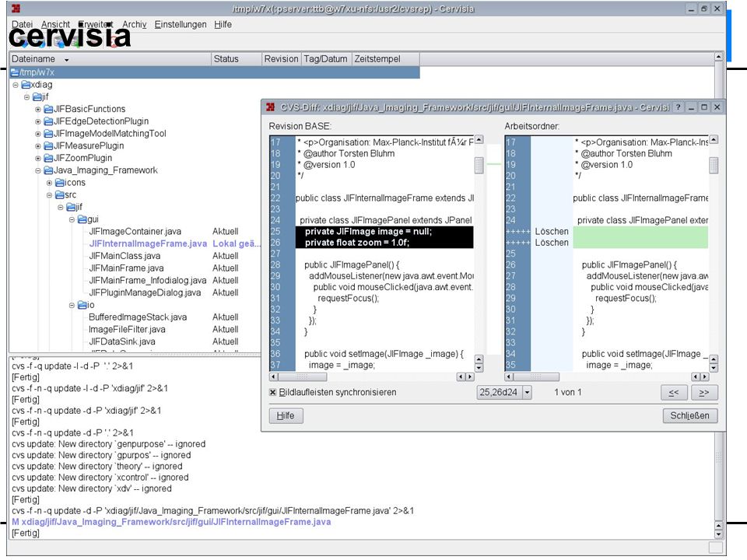Collapse the xdiag tree node
Image resolution: width=747 pixels, height=560 pixels.
point(16,85)
